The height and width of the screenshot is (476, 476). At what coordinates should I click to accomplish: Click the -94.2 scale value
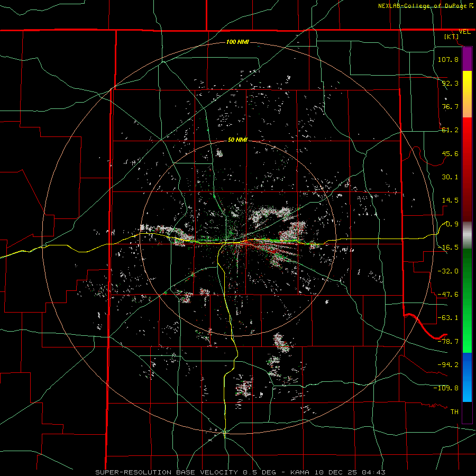tap(448, 365)
